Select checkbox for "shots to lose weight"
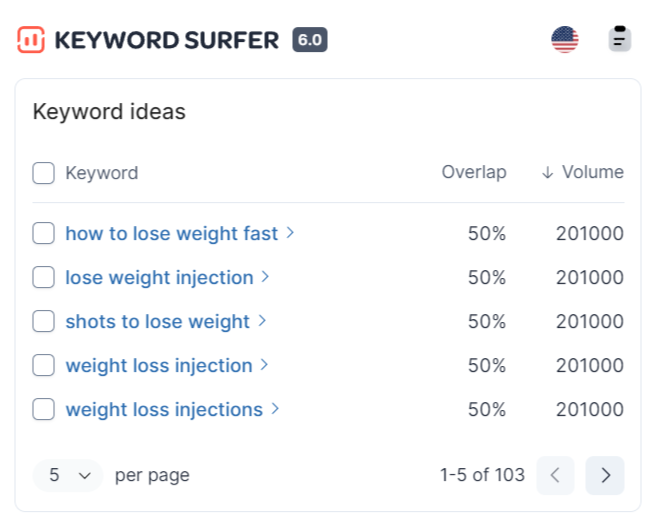Screen dimensions: 653x517 43,321
